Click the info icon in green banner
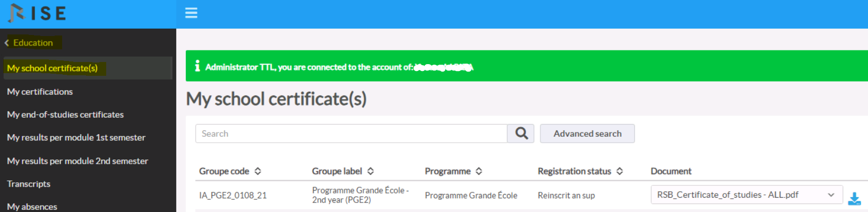 click(x=197, y=66)
